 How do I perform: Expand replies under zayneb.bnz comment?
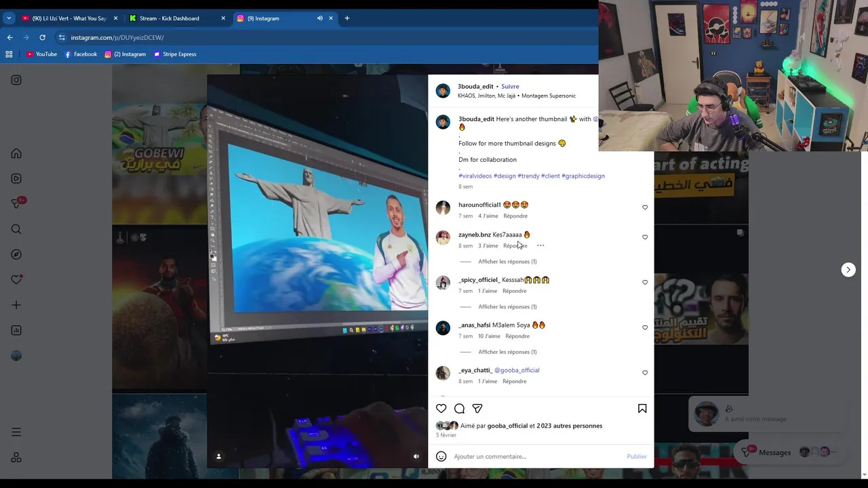(507, 262)
